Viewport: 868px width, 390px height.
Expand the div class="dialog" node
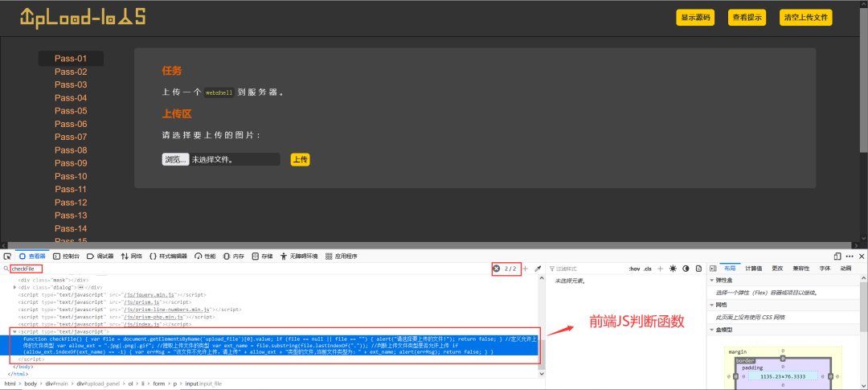[x=14, y=287]
